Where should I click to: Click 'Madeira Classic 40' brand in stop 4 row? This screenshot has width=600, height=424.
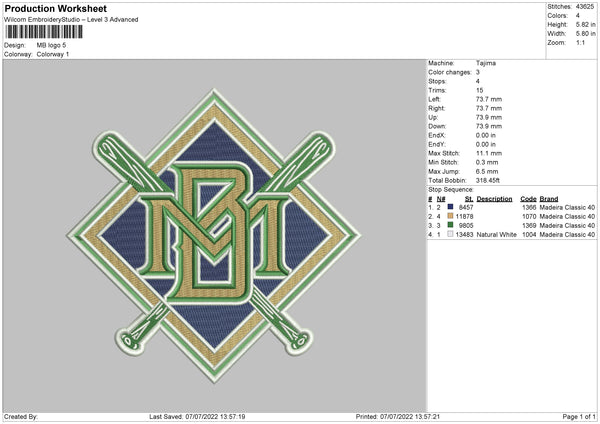(x=567, y=235)
